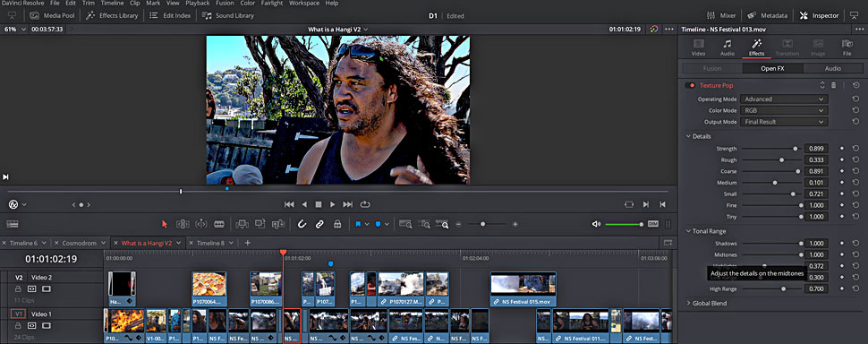Disable the Texture Pop effect toggle
The height and width of the screenshot is (344, 868).
[x=690, y=85]
